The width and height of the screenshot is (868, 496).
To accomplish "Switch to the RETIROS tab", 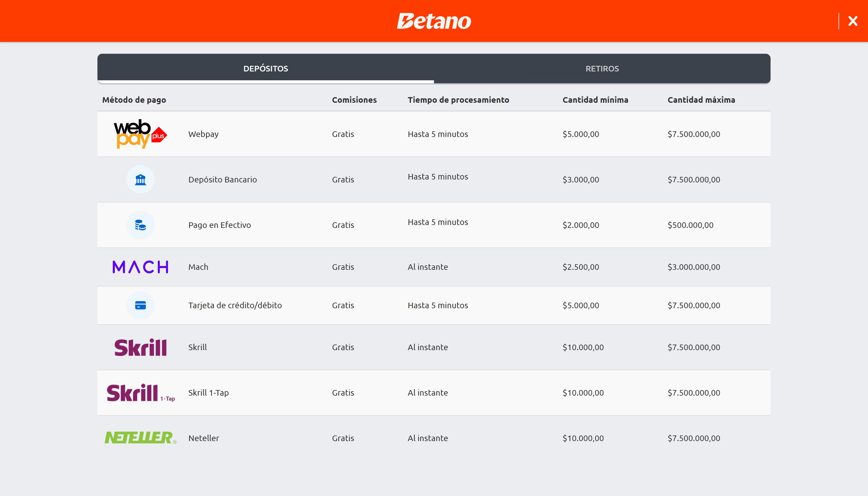I will (602, 68).
